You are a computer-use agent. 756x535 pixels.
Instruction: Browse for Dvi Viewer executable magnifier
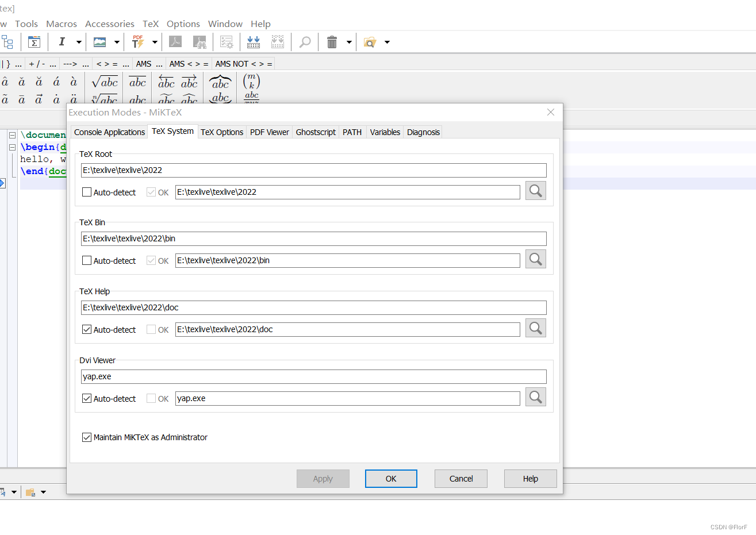coord(536,397)
